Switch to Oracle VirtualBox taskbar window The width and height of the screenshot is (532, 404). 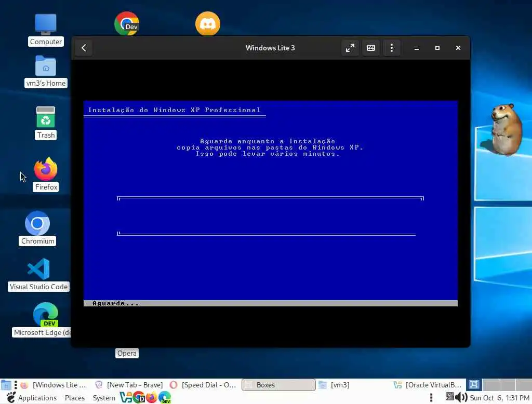pyautogui.click(x=428, y=385)
